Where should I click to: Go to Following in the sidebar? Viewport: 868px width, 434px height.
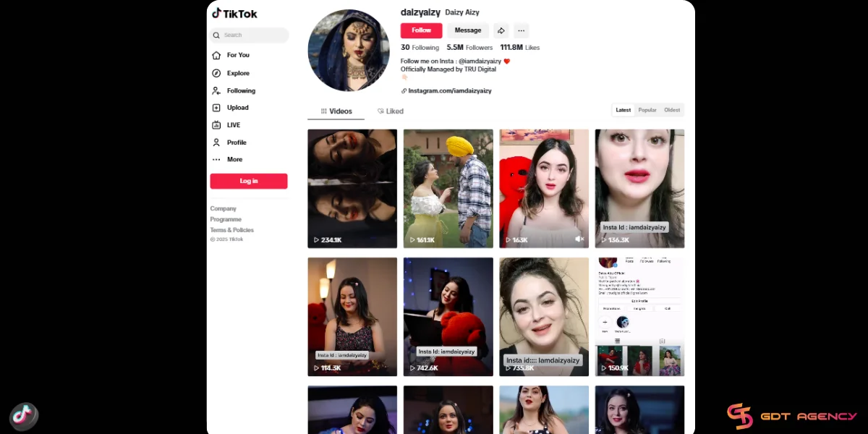(x=234, y=90)
